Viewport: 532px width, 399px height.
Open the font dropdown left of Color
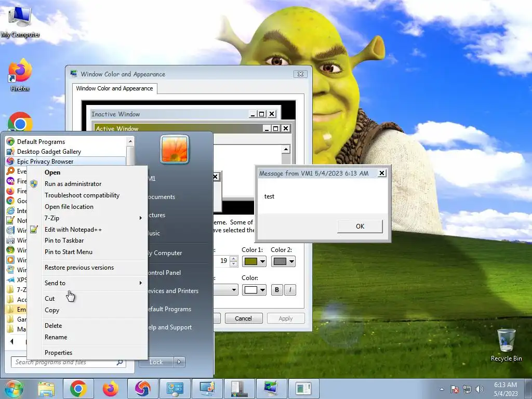234,290
